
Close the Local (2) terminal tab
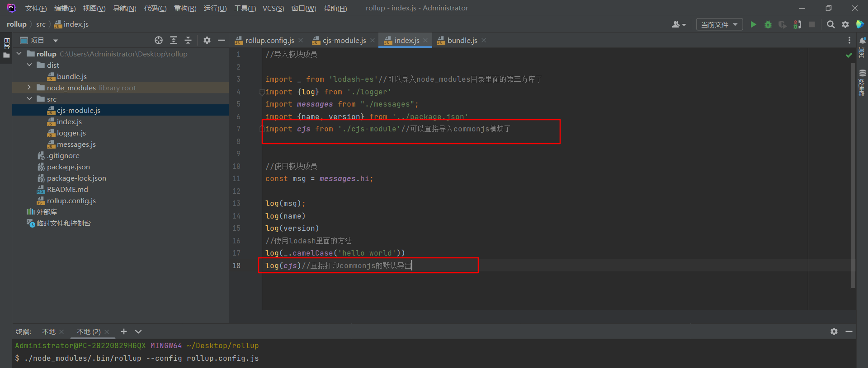107,331
